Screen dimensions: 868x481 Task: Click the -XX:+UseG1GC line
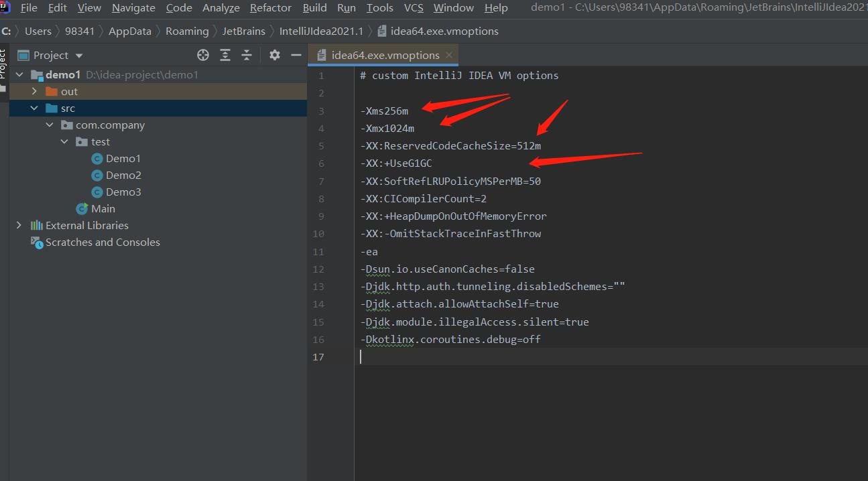pyautogui.click(x=396, y=163)
